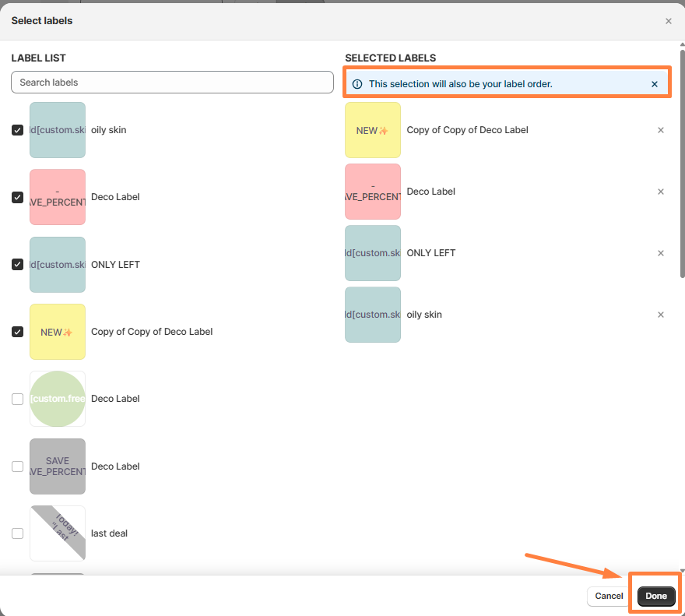Uncheck the ONLY LEFT label checkbox

click(x=17, y=265)
